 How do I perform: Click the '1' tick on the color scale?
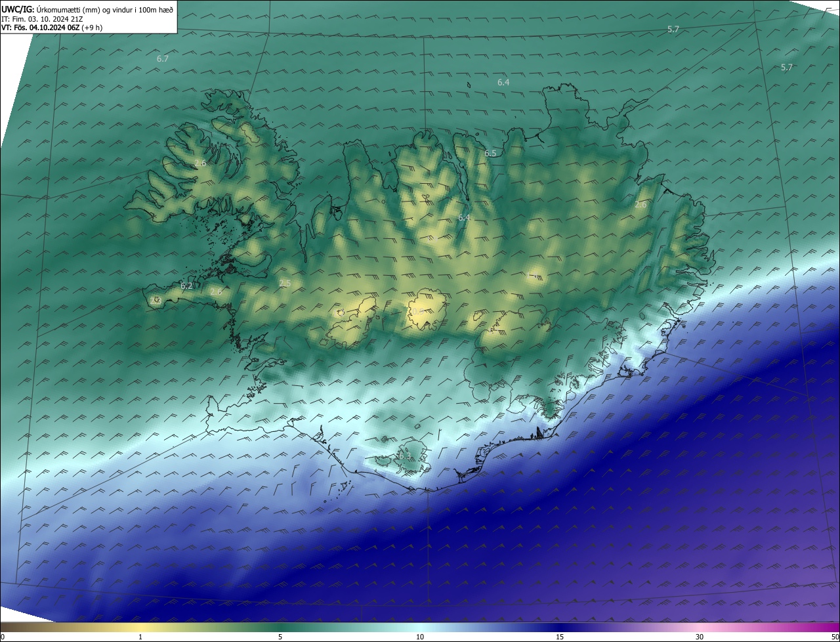coord(140,637)
